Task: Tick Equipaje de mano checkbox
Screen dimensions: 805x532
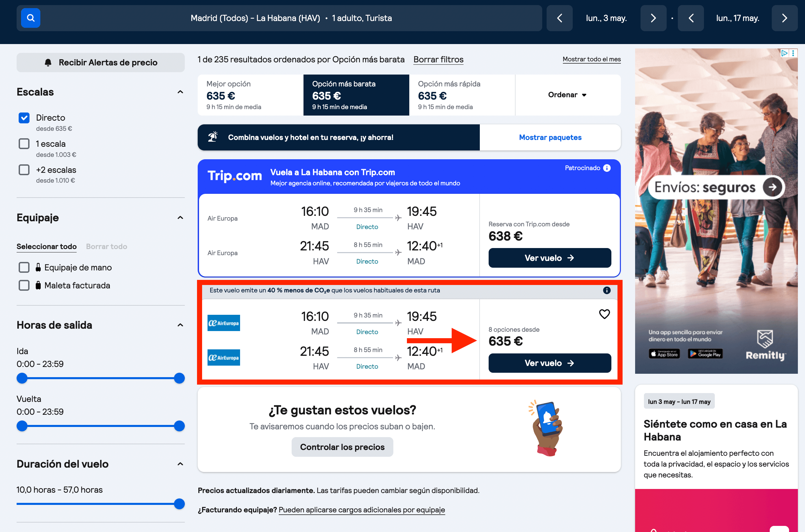Action: pyautogui.click(x=24, y=267)
